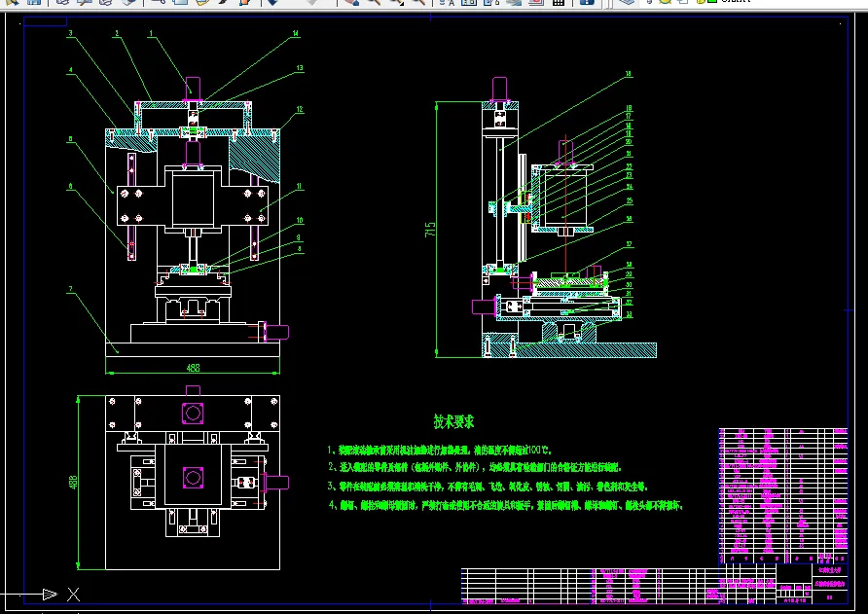The width and height of the screenshot is (868, 614).
Task: Select the magenta motor flange in top view center
Action: [194, 477]
